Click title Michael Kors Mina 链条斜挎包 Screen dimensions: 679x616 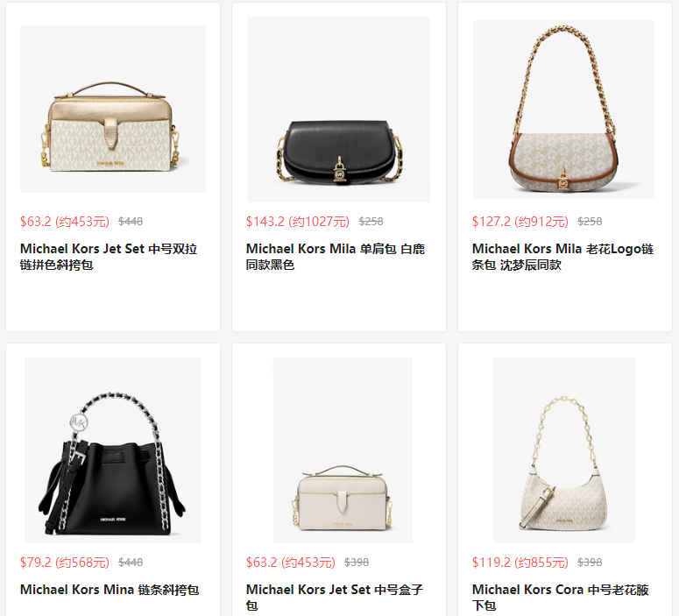coord(110,590)
